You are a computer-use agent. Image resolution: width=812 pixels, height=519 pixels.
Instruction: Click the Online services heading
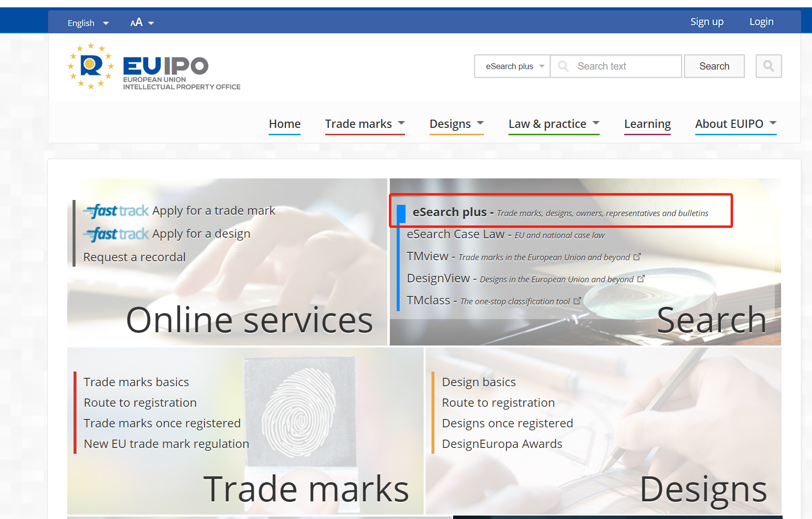[x=250, y=321]
